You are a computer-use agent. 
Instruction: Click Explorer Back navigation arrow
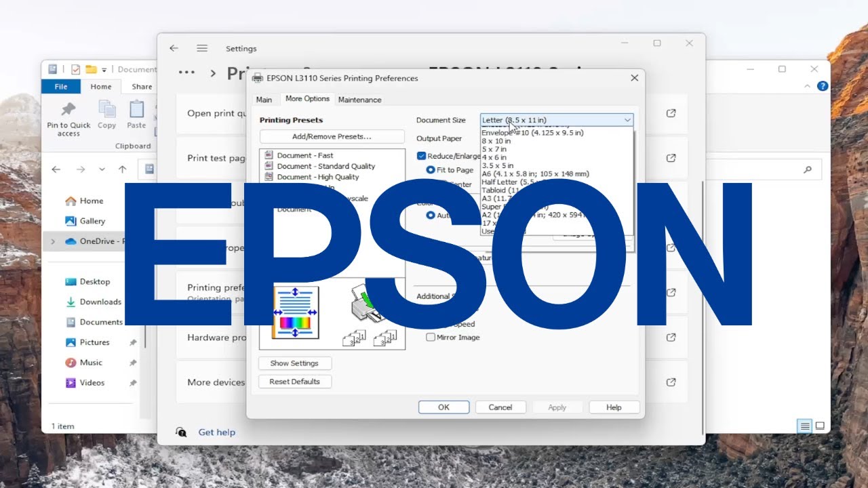pyautogui.click(x=56, y=169)
